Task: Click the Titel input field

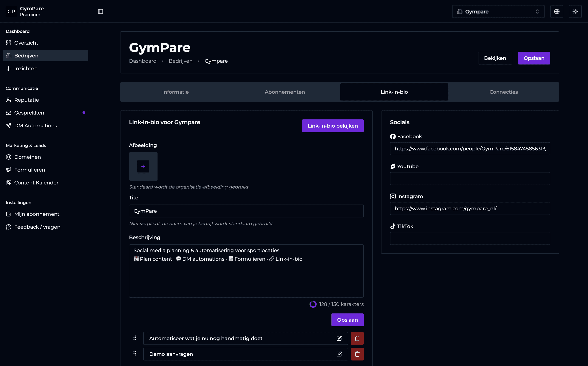Action: (246, 211)
